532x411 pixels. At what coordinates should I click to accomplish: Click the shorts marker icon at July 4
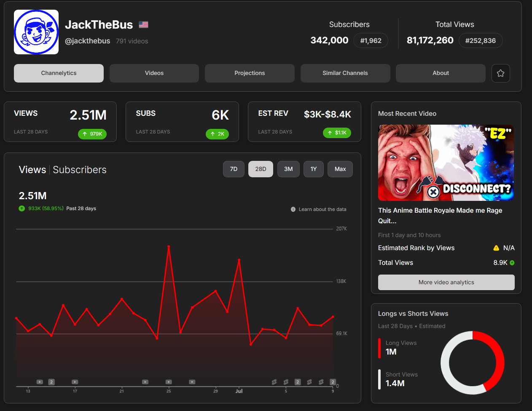point(274,382)
